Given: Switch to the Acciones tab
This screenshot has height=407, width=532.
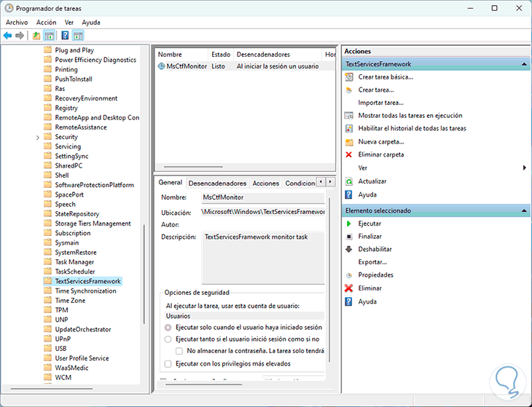Looking at the screenshot, I should tap(266, 183).
